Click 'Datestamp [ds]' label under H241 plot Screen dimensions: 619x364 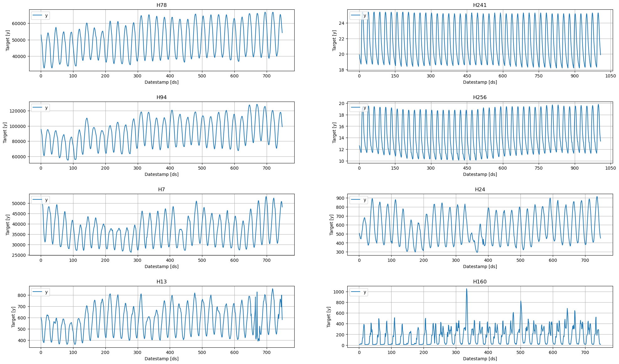tap(480, 82)
